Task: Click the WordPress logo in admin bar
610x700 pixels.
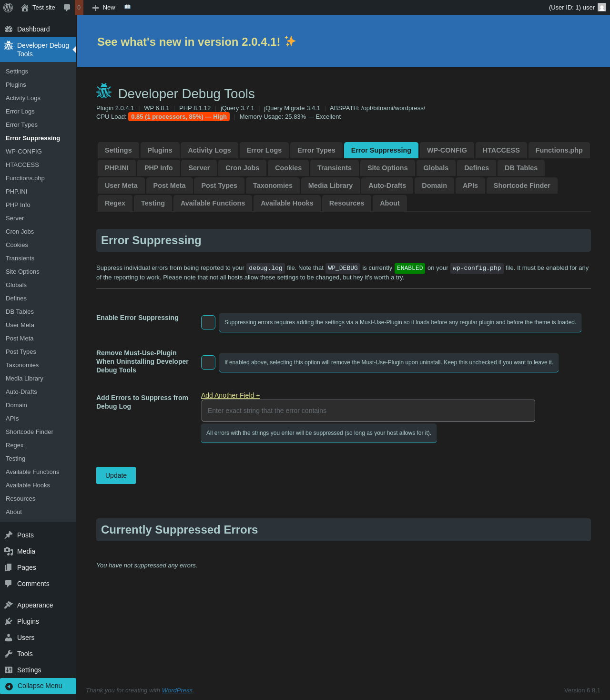Action: point(8,8)
